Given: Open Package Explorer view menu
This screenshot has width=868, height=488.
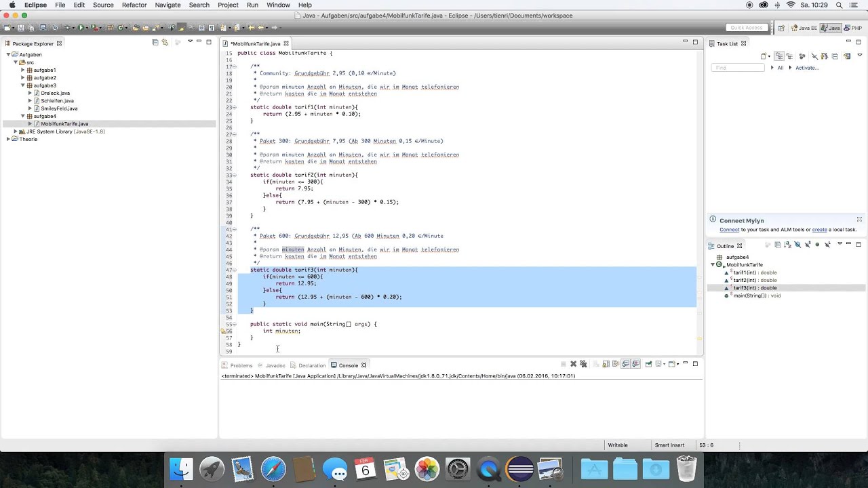Looking at the screenshot, I should coord(190,42).
